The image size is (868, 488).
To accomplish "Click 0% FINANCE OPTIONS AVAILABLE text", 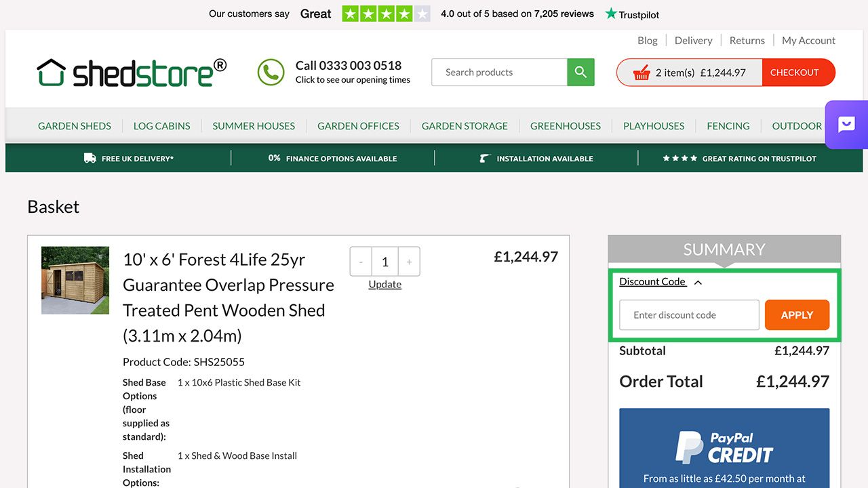I will pyautogui.click(x=332, y=159).
